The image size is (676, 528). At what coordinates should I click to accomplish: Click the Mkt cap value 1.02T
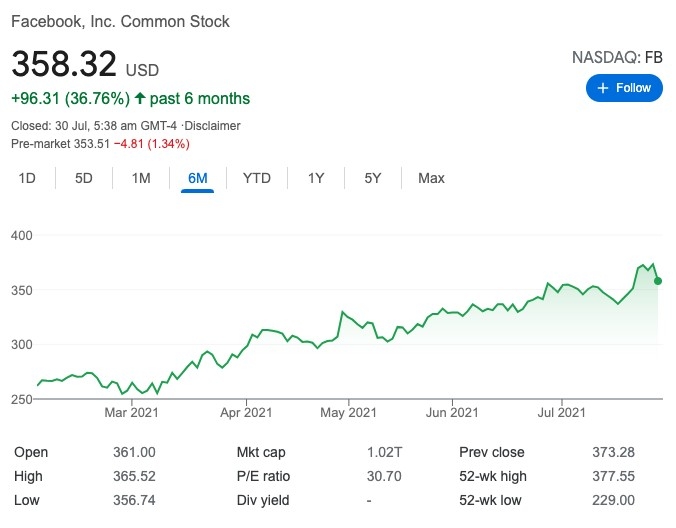pyautogui.click(x=384, y=452)
